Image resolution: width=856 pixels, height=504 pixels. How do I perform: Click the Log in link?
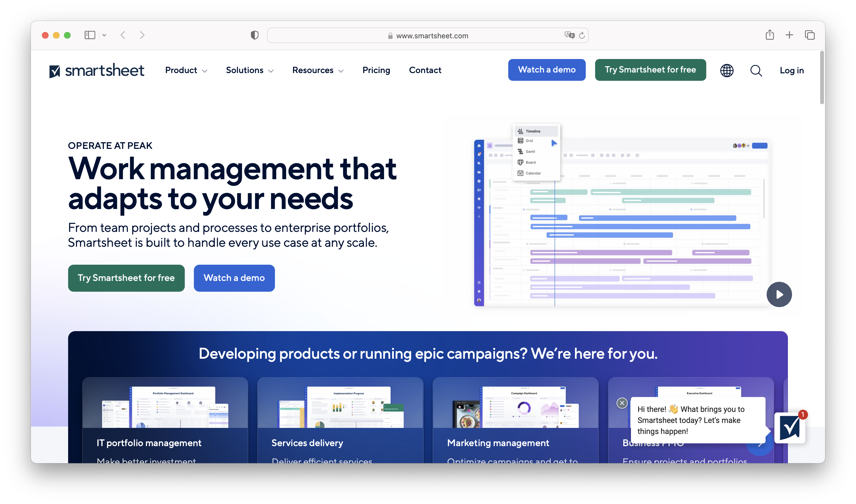point(791,70)
